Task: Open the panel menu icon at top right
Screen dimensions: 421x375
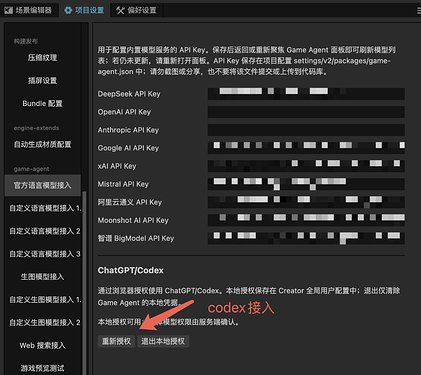Action: click(419, 11)
